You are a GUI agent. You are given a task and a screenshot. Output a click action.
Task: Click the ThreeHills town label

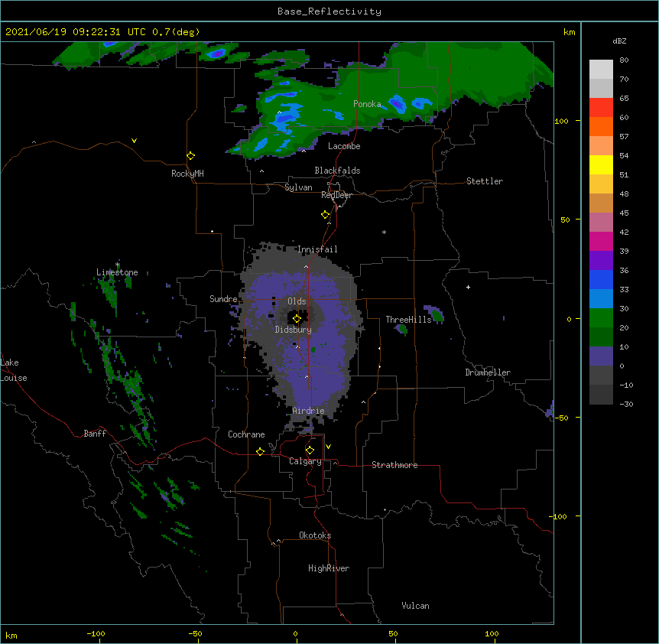tap(408, 320)
